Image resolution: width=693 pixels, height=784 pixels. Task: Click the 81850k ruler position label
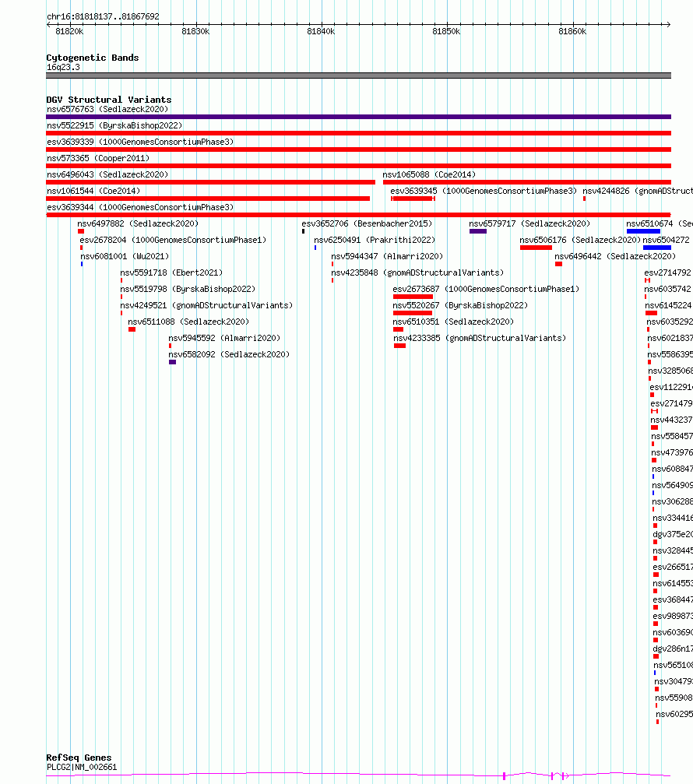pyautogui.click(x=446, y=31)
